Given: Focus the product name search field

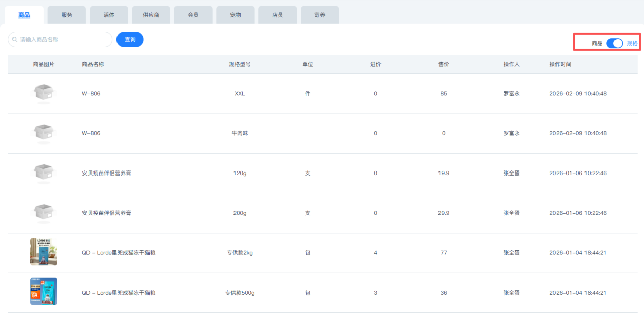Looking at the screenshot, I should point(64,40).
